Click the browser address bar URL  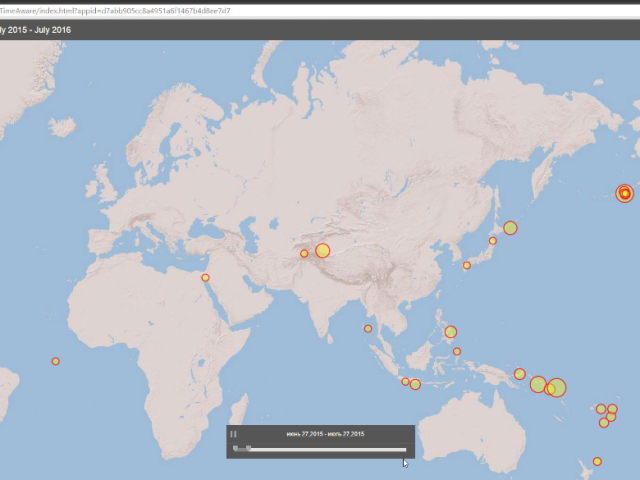click(x=115, y=11)
